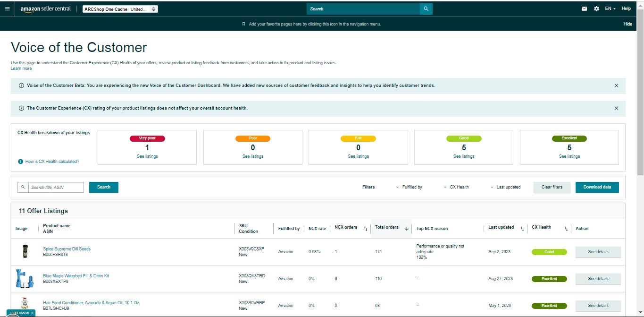This screenshot has width=644, height=317.
Task: Open Spice Supreme Dill Seeds product link
Action: [67, 249]
